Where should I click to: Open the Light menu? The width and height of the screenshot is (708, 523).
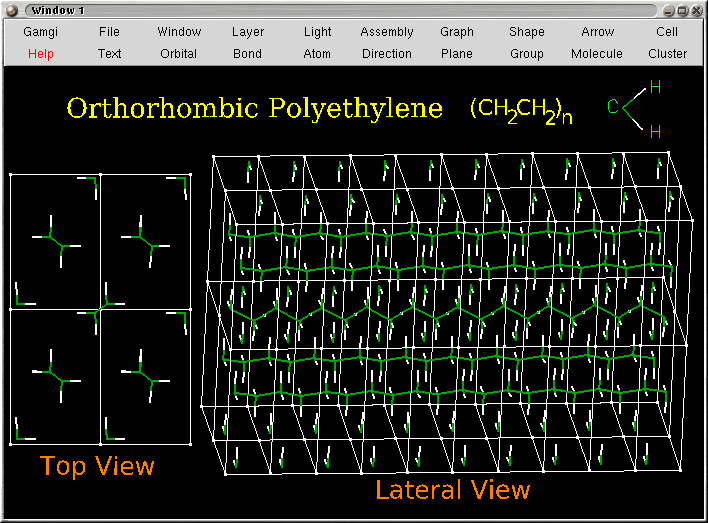click(x=317, y=32)
